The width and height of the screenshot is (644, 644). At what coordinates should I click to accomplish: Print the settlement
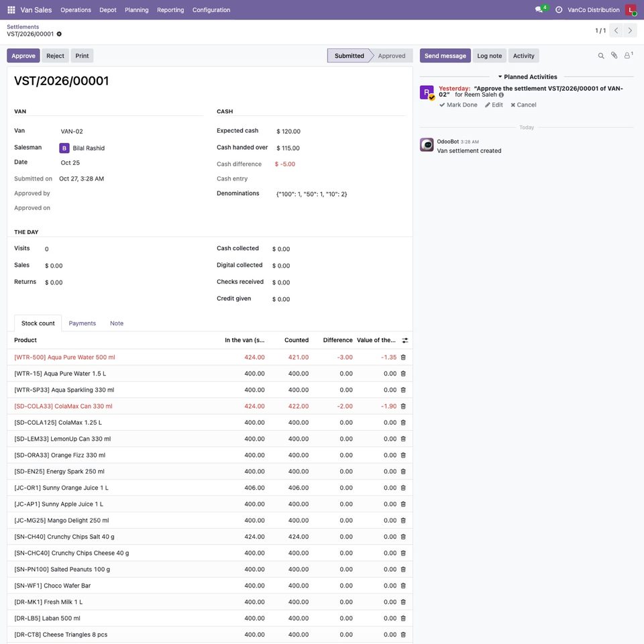(x=82, y=56)
